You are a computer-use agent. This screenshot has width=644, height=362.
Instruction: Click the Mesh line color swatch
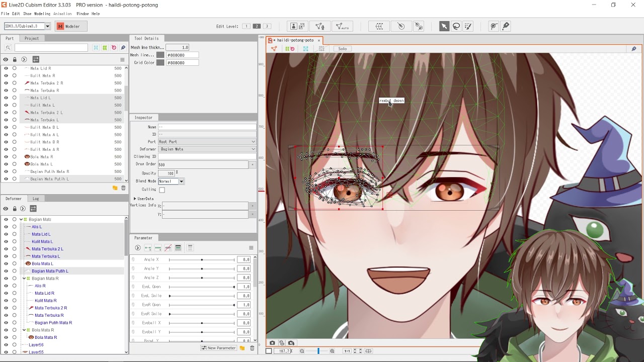160,55
